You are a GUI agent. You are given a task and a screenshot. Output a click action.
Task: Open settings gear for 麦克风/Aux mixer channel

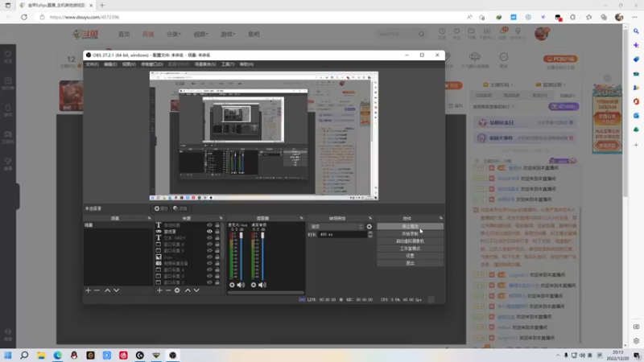(x=232, y=285)
